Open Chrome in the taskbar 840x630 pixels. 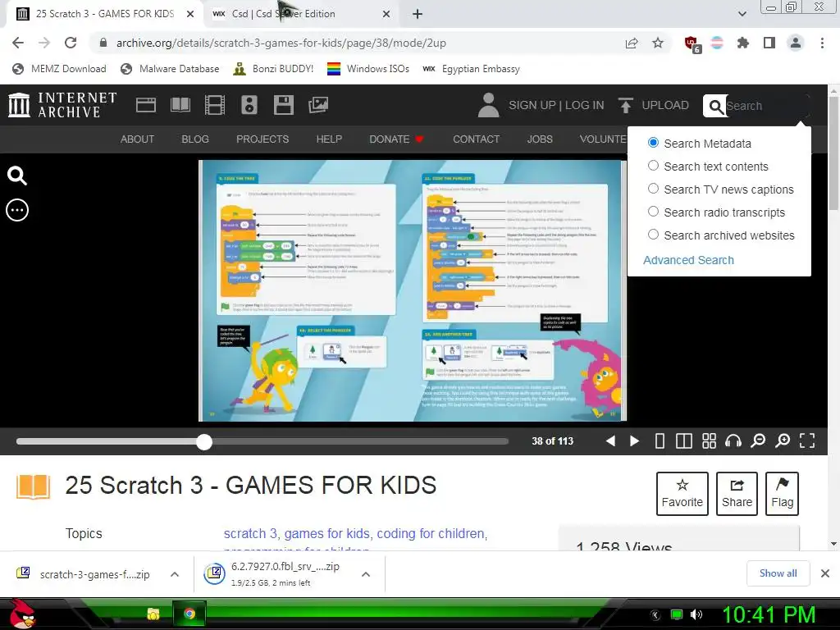[189, 614]
